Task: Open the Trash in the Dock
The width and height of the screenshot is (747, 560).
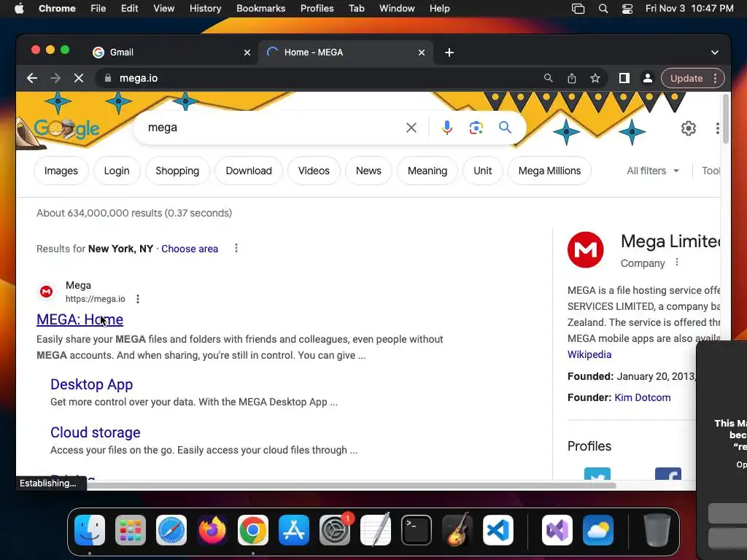Action: tap(657, 530)
